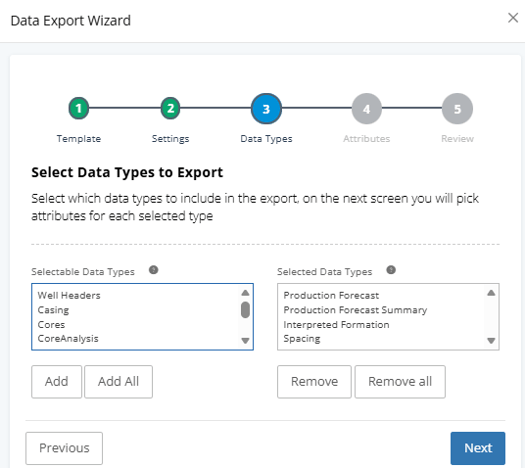
Task: Click selected list scroll down arrow
Action: [491, 340]
